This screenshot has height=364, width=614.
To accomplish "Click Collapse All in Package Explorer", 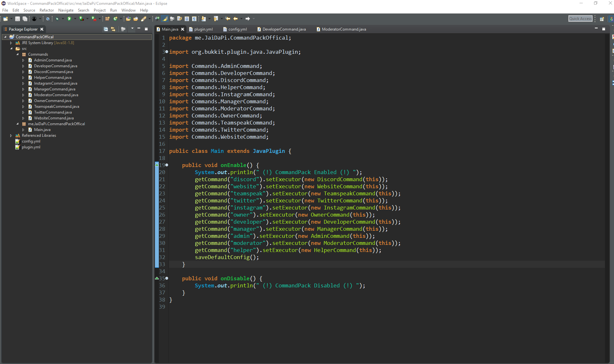I will coord(106,29).
